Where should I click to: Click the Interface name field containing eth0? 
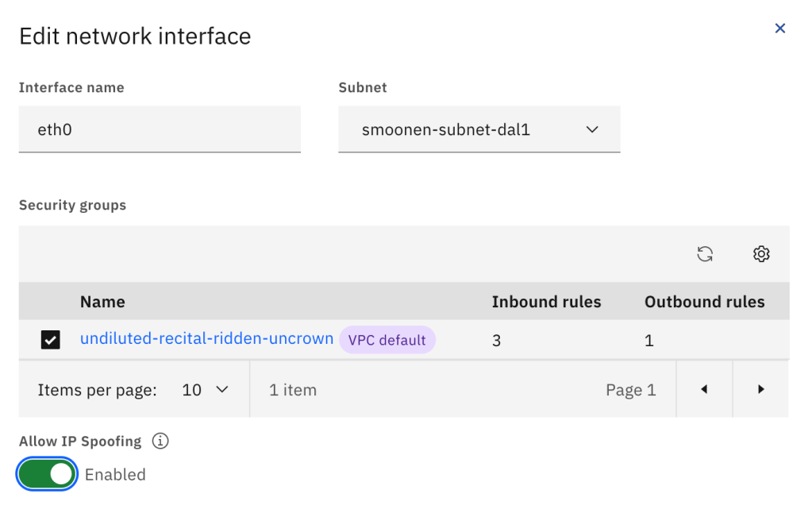pos(160,129)
